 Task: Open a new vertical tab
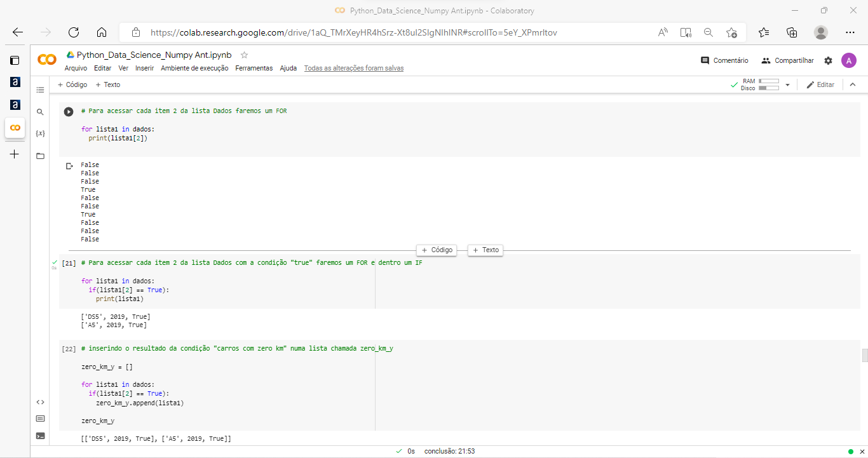15,154
